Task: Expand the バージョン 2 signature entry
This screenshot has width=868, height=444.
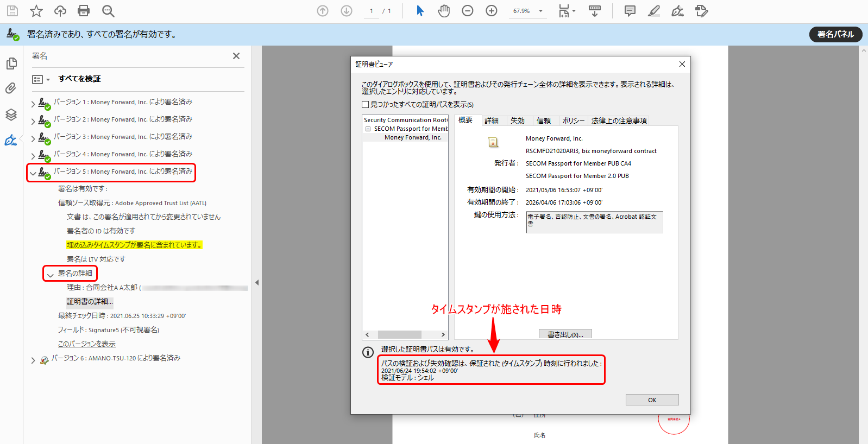Action: click(x=33, y=122)
